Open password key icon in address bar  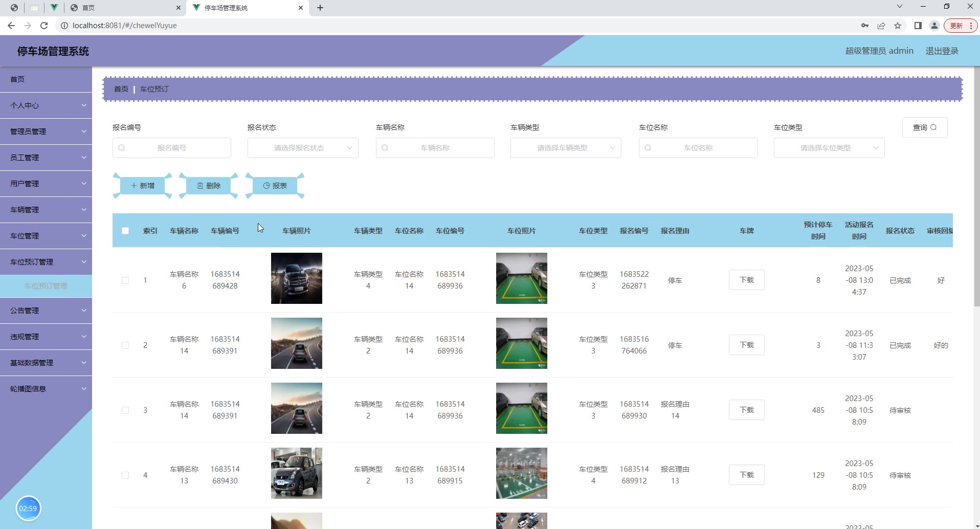tap(865, 26)
